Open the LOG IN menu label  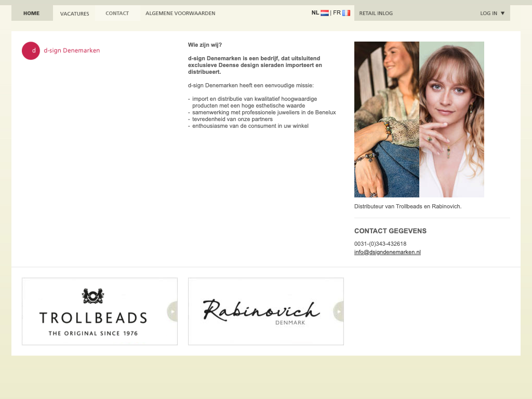[x=488, y=14]
